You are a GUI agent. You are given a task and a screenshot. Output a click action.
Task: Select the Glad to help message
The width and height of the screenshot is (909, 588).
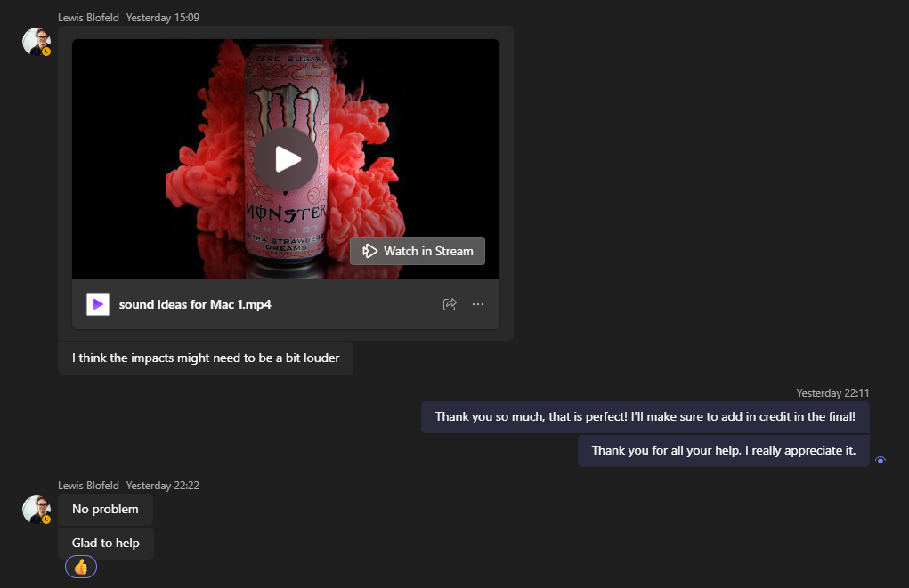pos(106,543)
